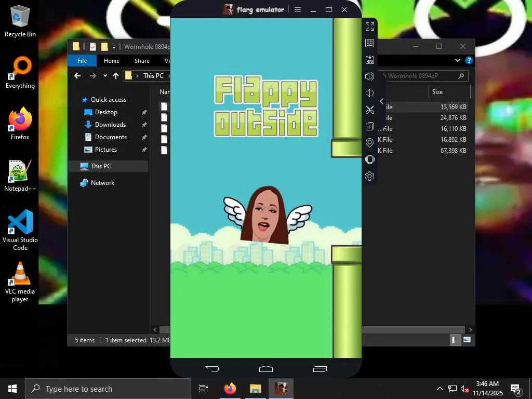Open the emulator hamburger menu
The image size is (532, 399).
tap(298, 9)
